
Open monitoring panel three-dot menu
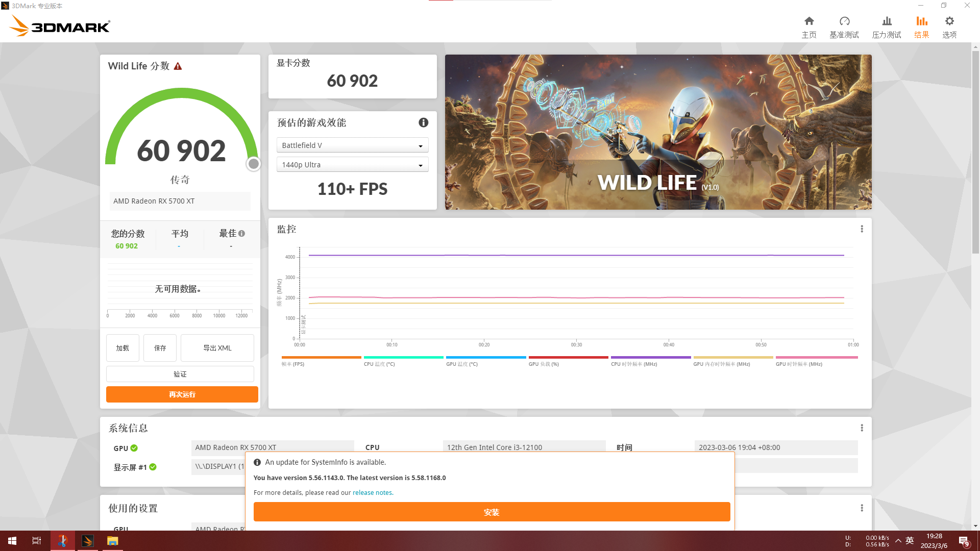tap(862, 229)
